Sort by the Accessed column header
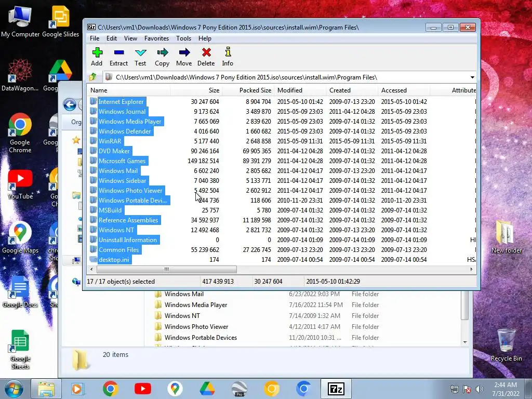The image size is (532, 399). 404,90
